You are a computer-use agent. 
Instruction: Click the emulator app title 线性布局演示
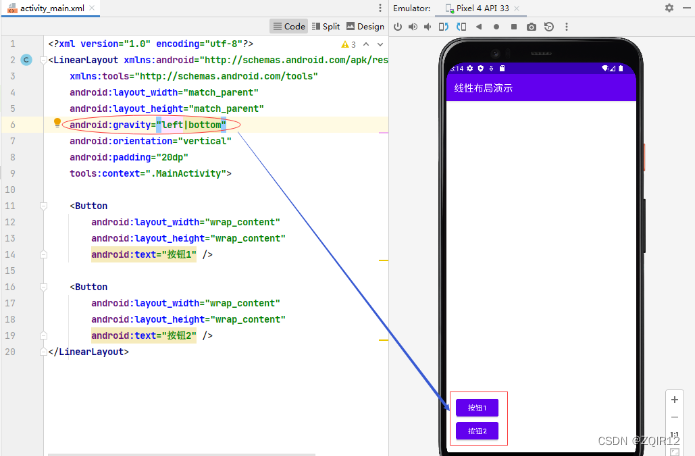(x=483, y=88)
